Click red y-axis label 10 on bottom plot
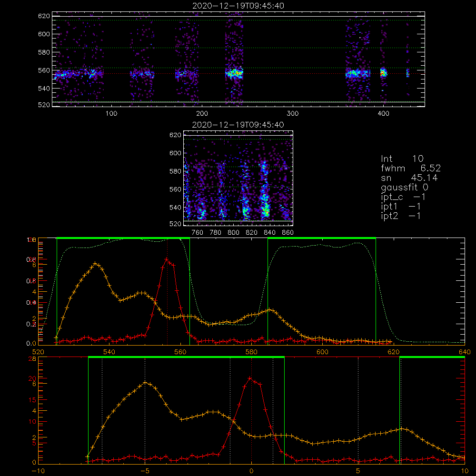 coord(32,421)
